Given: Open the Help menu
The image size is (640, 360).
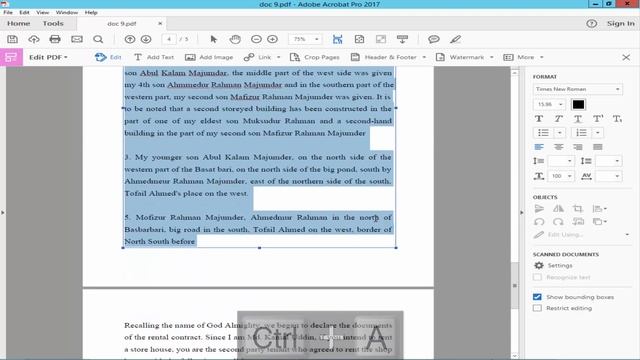Looking at the screenshot, I should coord(91,13).
